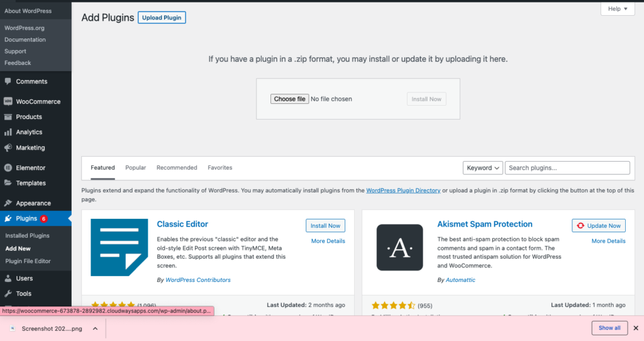The height and width of the screenshot is (341, 644).
Task: Click the Choose file button
Action: coord(289,99)
